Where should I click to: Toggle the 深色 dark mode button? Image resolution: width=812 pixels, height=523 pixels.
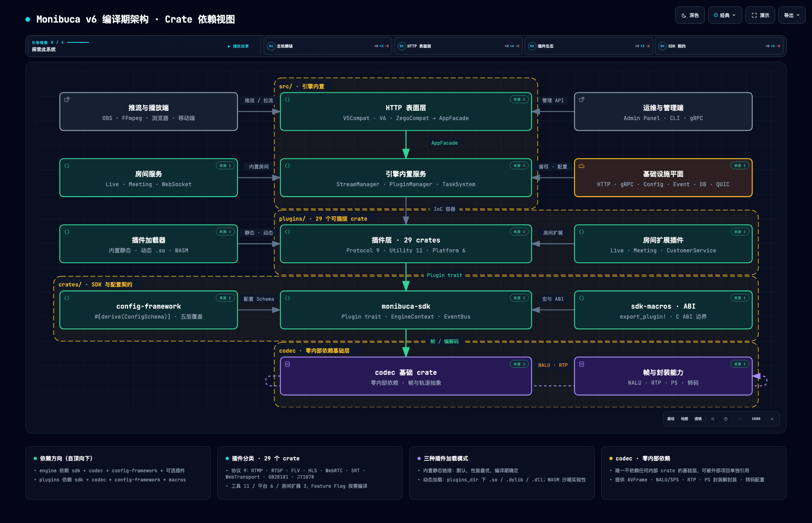[690, 15]
